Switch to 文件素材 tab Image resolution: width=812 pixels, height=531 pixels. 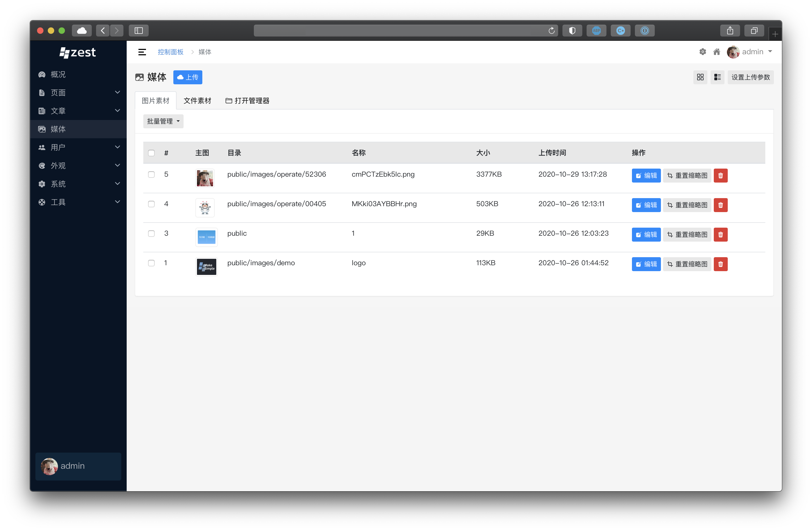pos(197,101)
